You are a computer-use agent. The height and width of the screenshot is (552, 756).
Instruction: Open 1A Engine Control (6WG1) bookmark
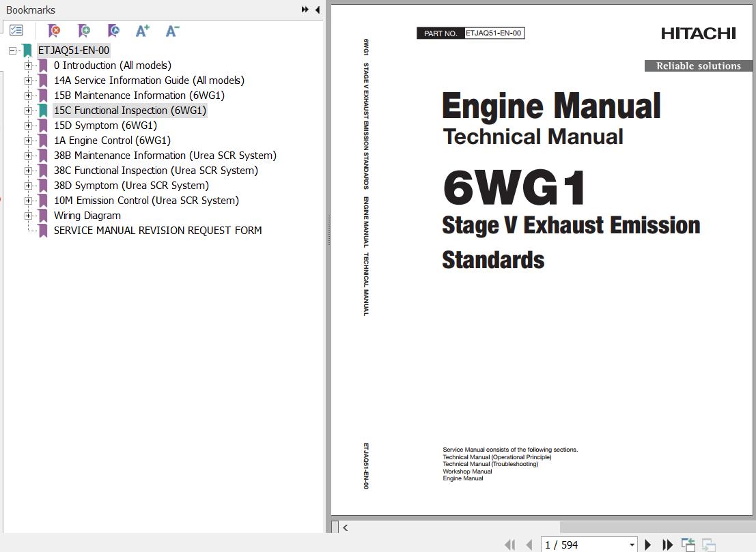click(112, 140)
